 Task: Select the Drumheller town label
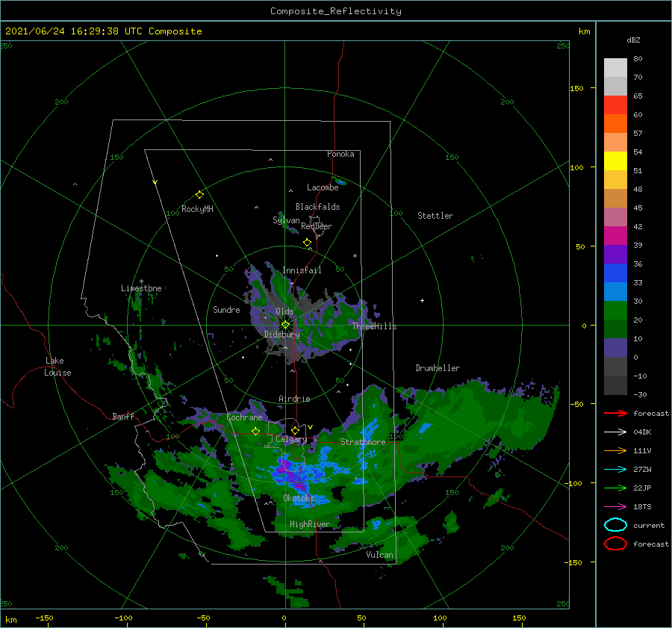438,368
